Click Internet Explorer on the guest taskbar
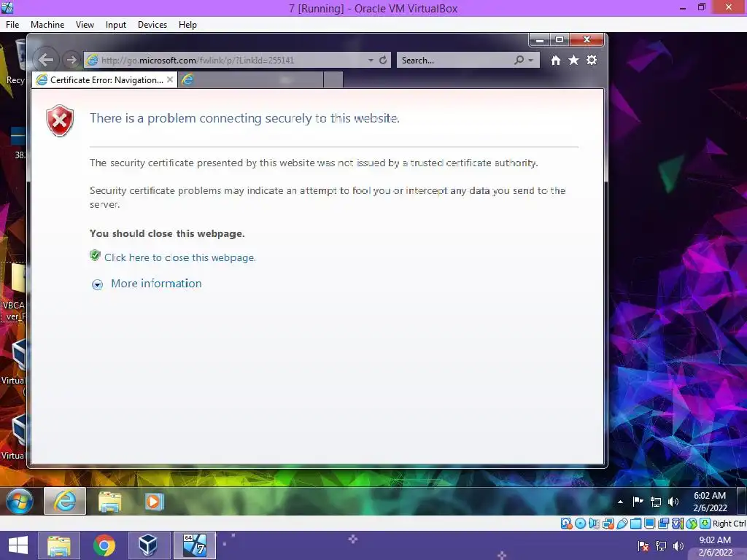The image size is (747, 560). (x=65, y=501)
